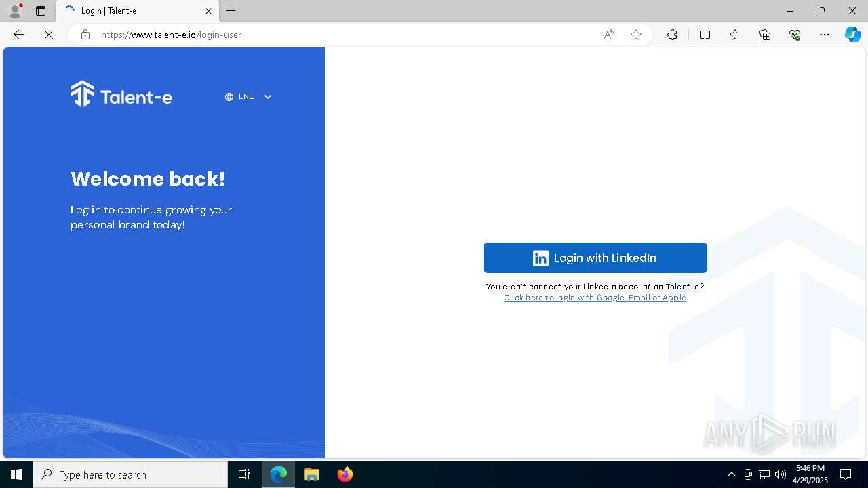
Task: Open Copilot sidebar
Action: 852,35
